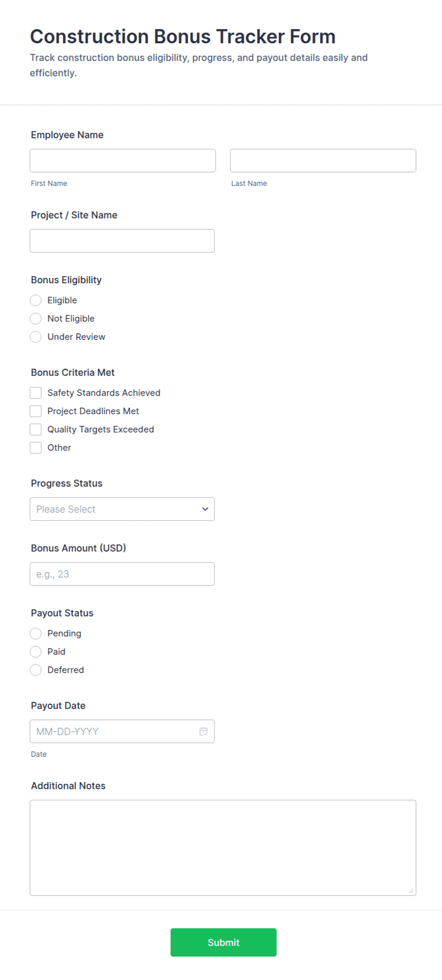
Task: Expand the Progress Status dropdown arrow
Action: (205, 509)
